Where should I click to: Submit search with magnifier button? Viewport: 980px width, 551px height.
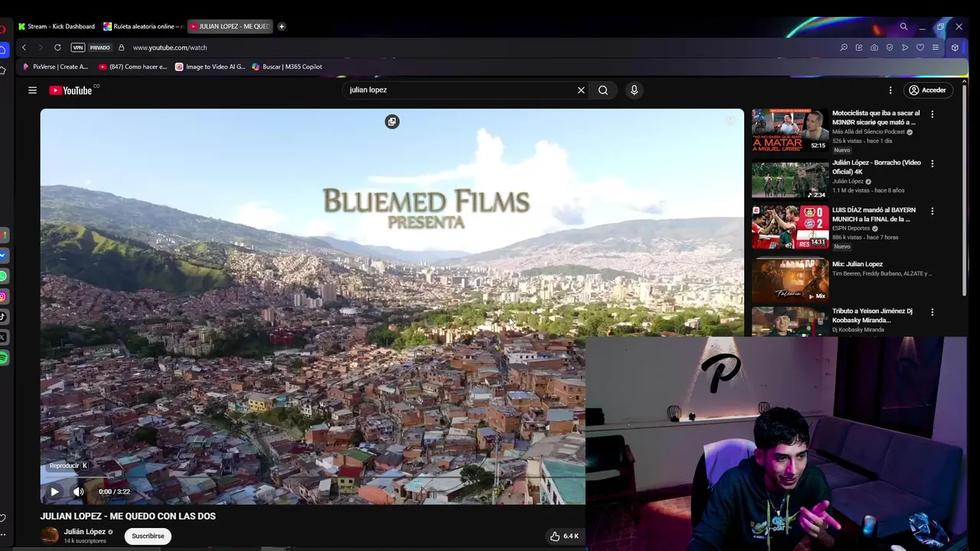click(x=603, y=90)
